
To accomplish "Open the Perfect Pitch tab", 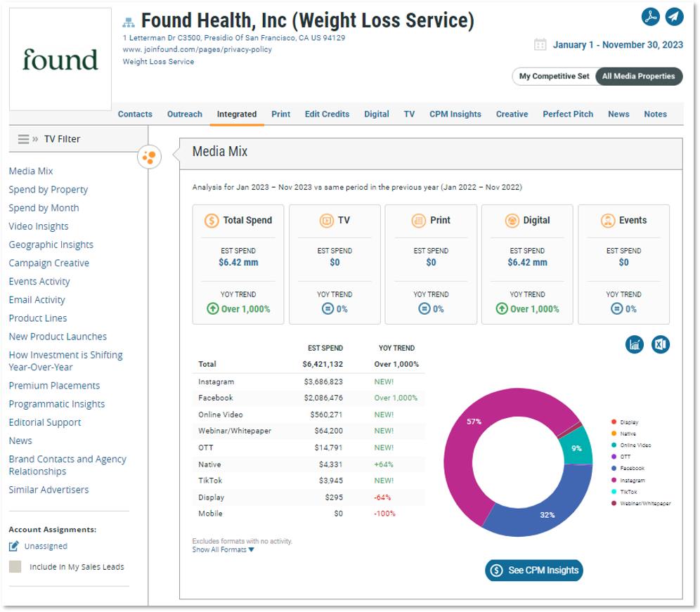I will coord(568,115).
